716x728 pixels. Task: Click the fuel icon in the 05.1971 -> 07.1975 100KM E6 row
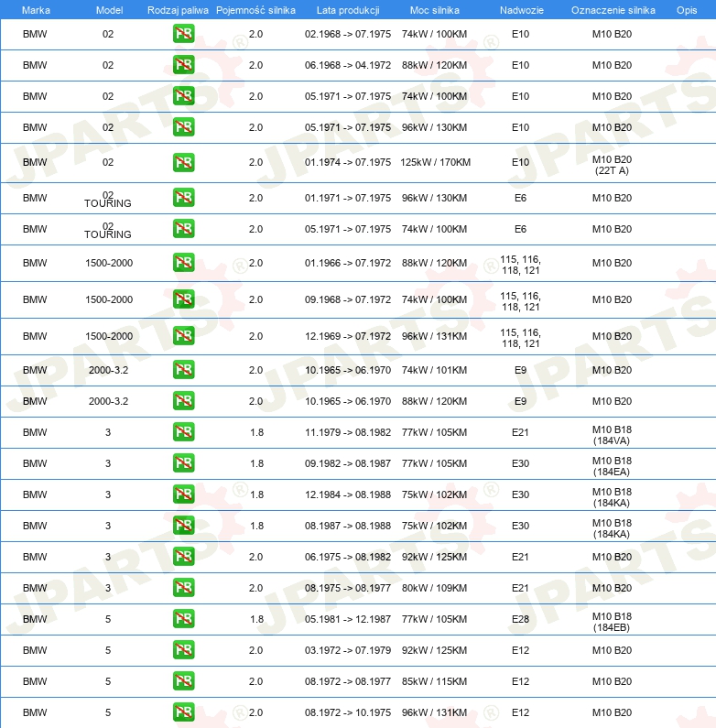(183, 229)
